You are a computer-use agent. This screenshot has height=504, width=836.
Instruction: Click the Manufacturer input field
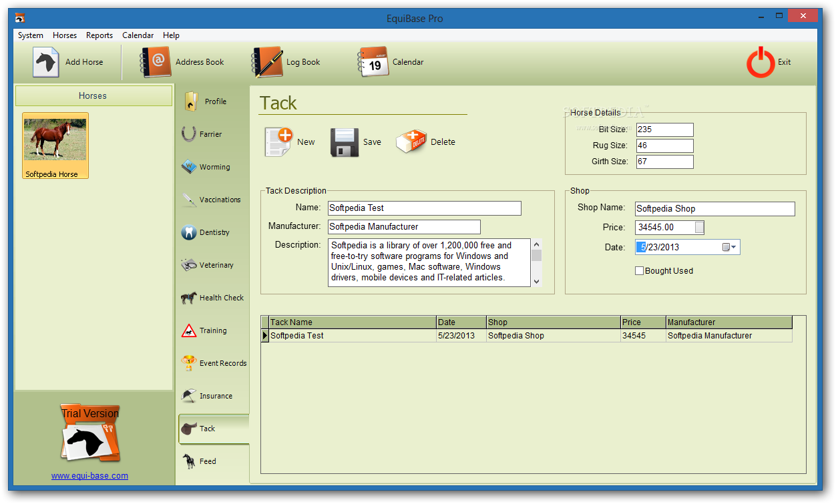click(x=404, y=227)
